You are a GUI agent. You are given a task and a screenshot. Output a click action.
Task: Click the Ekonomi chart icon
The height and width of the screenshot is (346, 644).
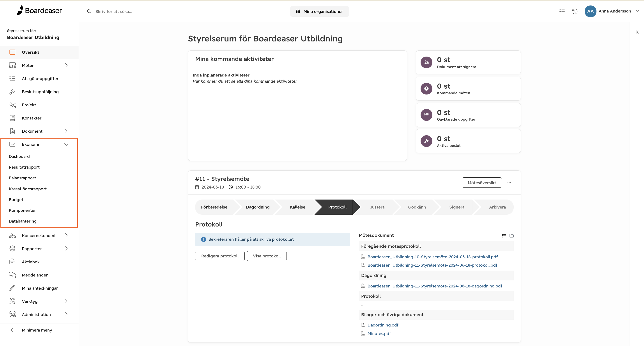pos(12,144)
